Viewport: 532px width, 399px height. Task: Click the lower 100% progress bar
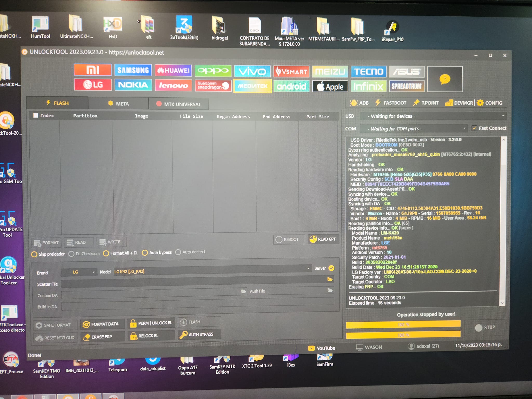(x=403, y=335)
